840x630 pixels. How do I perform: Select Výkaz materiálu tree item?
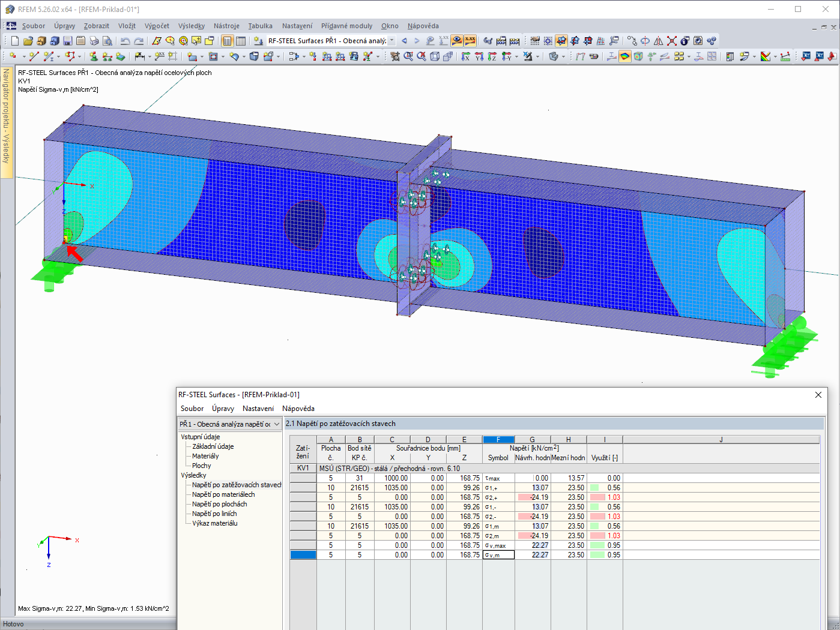214,523
